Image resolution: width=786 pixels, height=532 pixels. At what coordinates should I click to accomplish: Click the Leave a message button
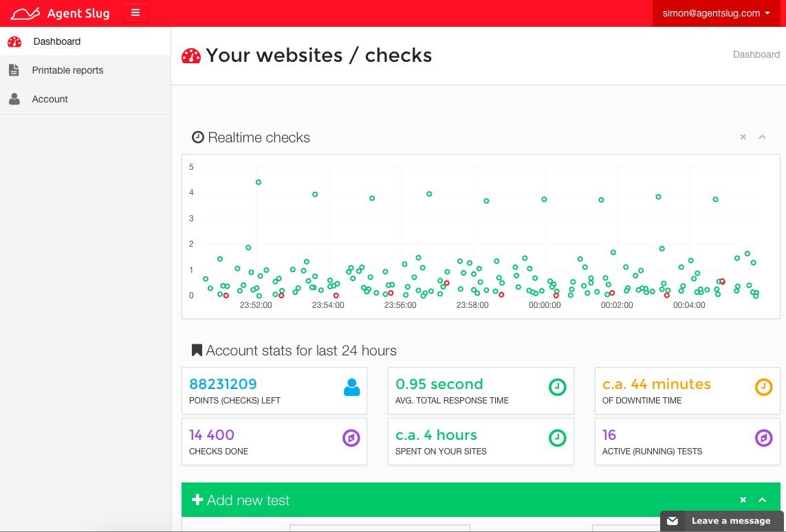pos(722,521)
